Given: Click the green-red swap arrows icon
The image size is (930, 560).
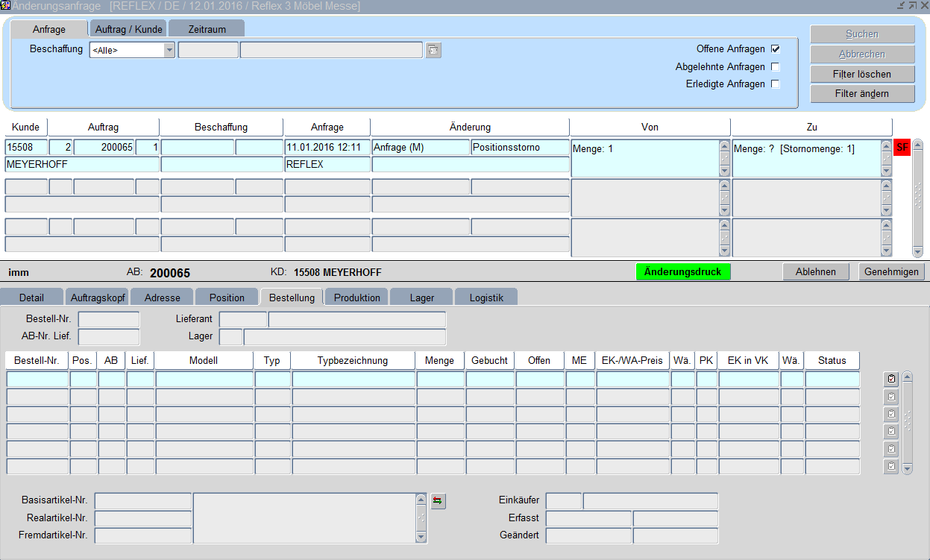Looking at the screenshot, I should (439, 501).
